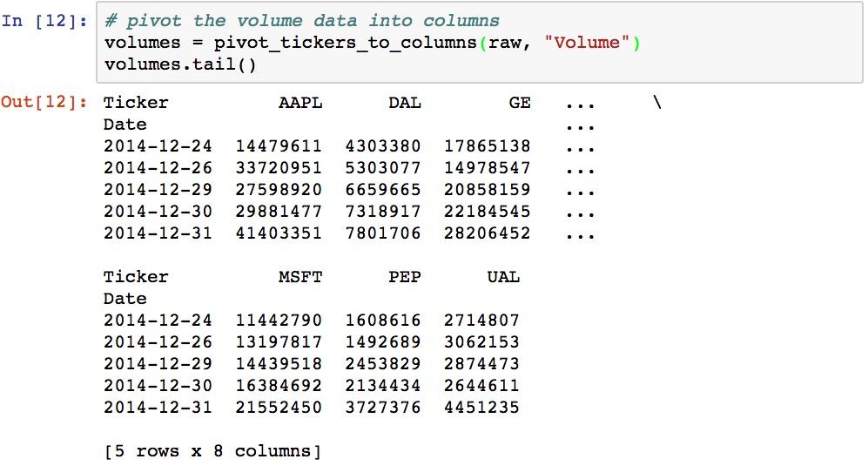Click the DAL value 5303077

pos(383,167)
